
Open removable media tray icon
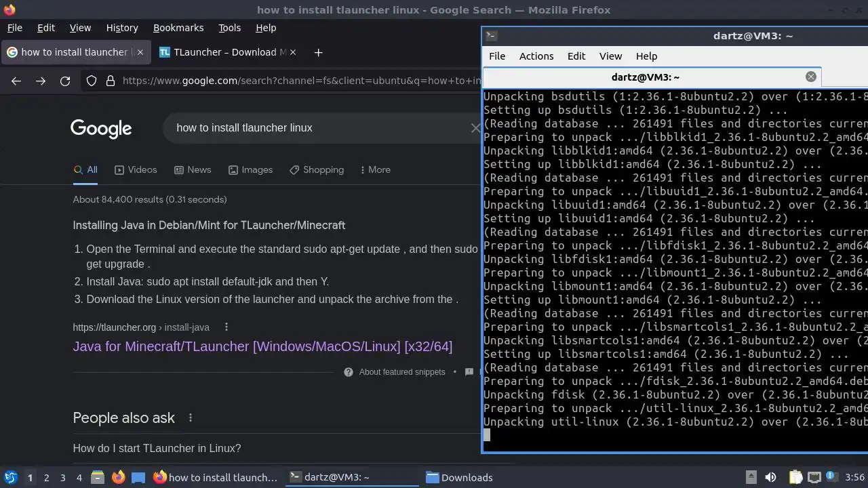[751, 478]
